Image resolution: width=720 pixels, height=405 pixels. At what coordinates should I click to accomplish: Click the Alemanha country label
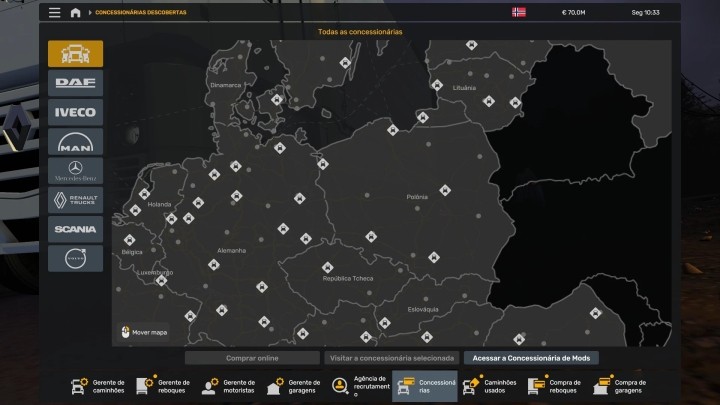[231, 251]
